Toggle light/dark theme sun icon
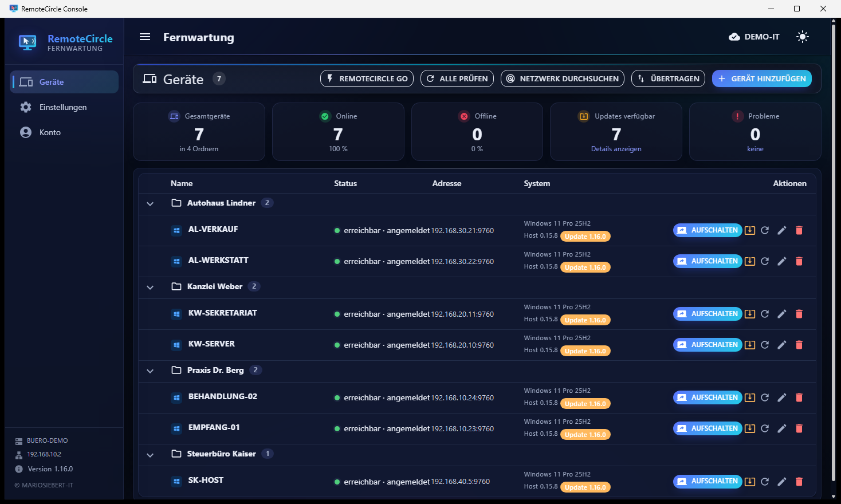The width and height of the screenshot is (841, 504). [x=803, y=37]
